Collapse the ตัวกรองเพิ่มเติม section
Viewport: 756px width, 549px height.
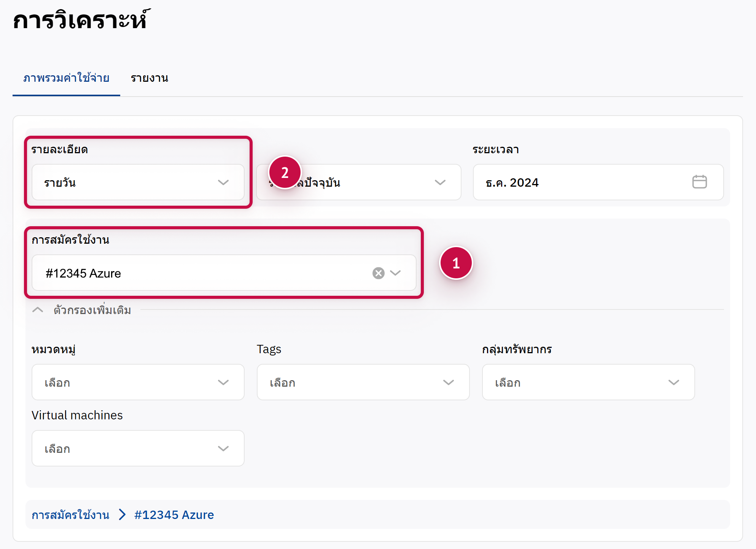(38, 310)
